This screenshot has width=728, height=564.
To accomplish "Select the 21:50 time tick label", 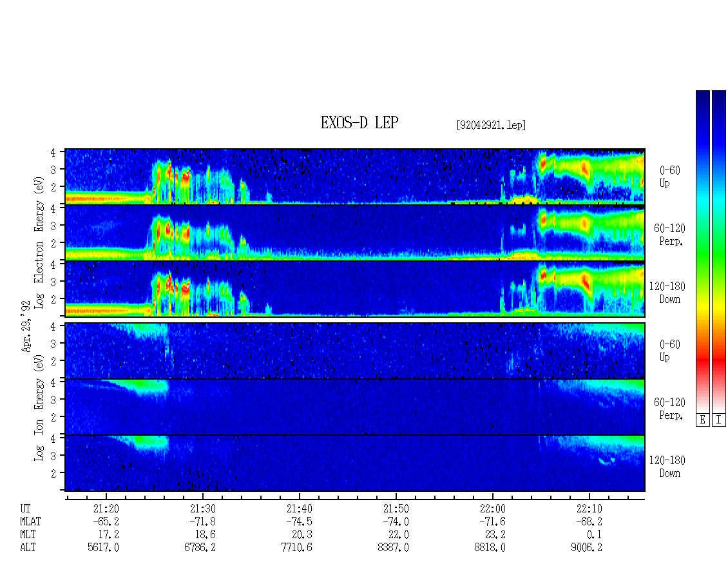I will pyautogui.click(x=396, y=509).
